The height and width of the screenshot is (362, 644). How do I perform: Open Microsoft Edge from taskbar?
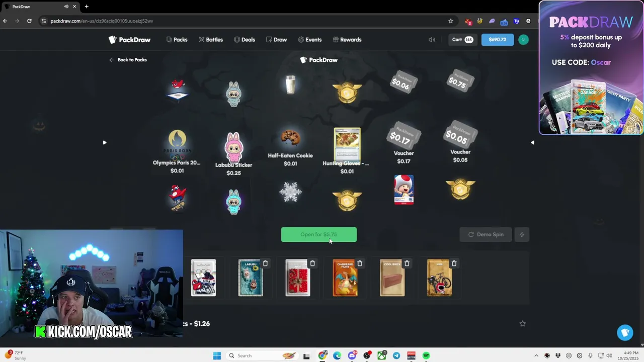(x=337, y=355)
